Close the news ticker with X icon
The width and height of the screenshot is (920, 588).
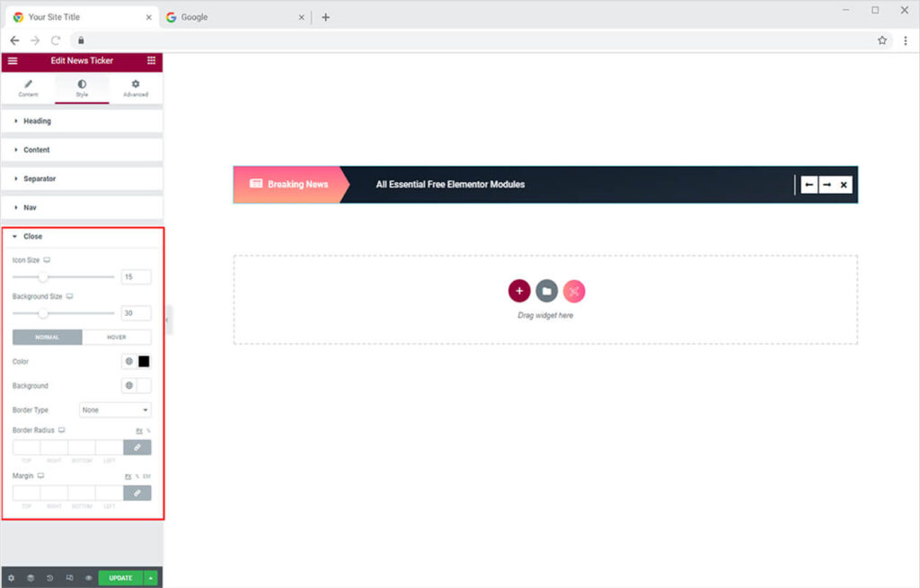click(844, 185)
